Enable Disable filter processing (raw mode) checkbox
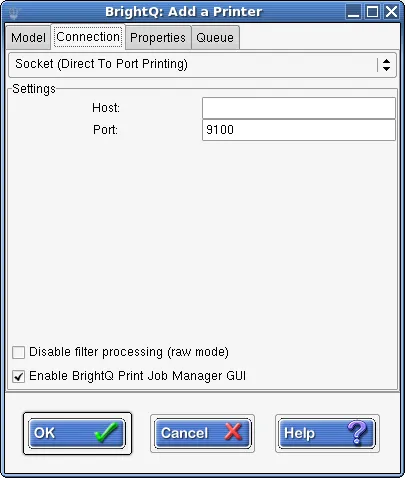 18,352
